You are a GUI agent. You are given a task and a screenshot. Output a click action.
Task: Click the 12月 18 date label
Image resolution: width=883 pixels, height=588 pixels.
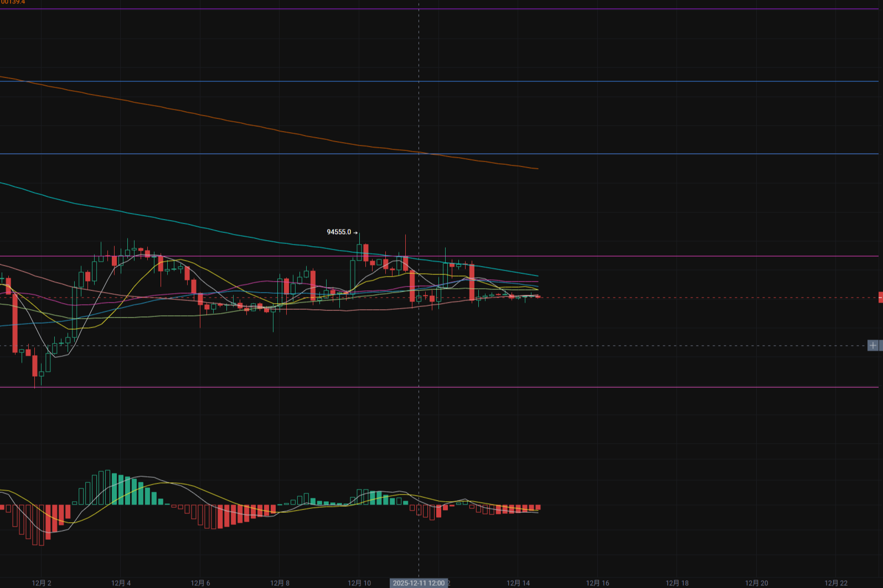point(677,583)
